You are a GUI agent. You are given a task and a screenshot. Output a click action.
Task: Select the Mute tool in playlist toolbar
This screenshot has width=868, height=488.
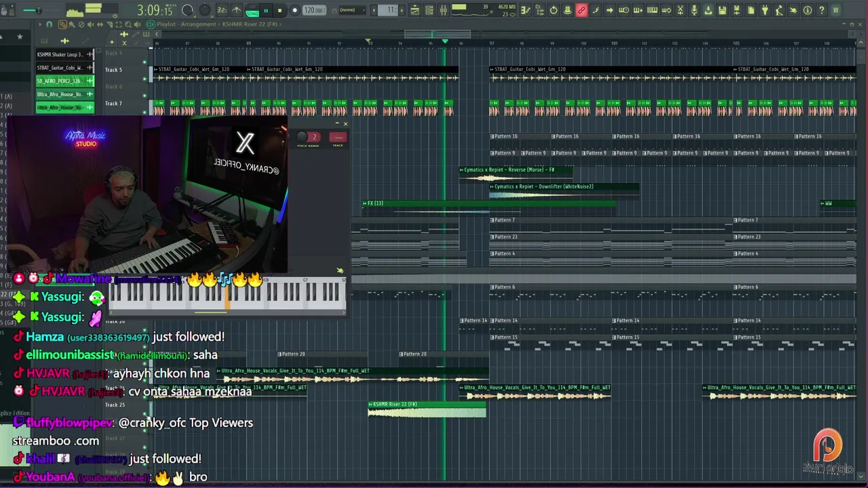pos(90,24)
